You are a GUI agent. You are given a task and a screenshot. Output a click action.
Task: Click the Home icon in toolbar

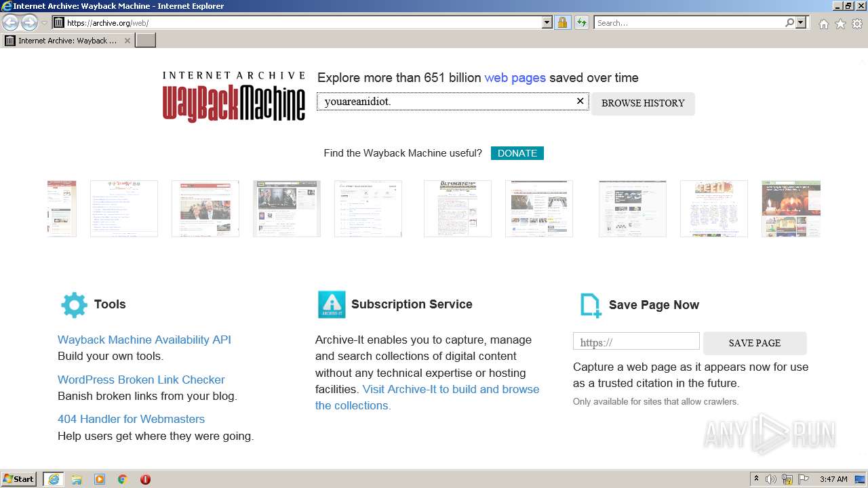(823, 24)
